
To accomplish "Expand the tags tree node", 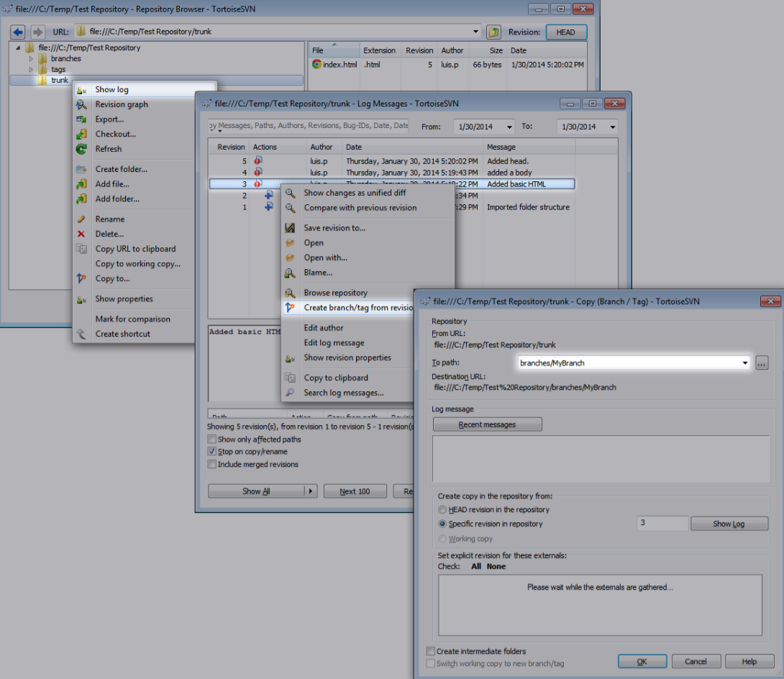I will point(31,70).
